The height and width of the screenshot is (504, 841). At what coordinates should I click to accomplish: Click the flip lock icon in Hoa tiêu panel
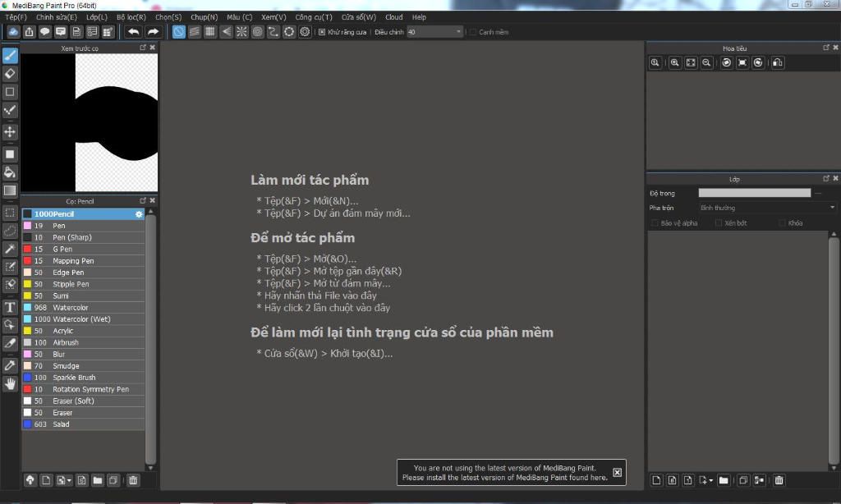click(778, 62)
